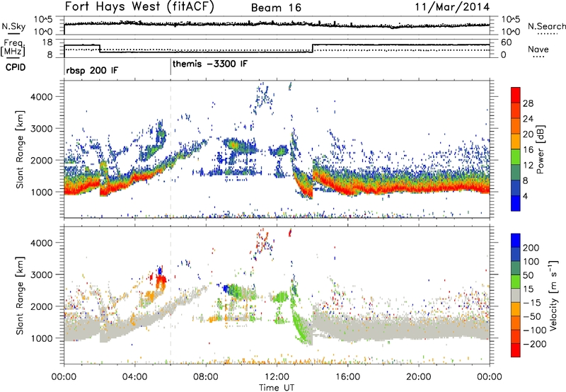The width and height of the screenshot is (566, 392).
Task: Click the '3000' tick on the velocity panel
Action: 41,275
